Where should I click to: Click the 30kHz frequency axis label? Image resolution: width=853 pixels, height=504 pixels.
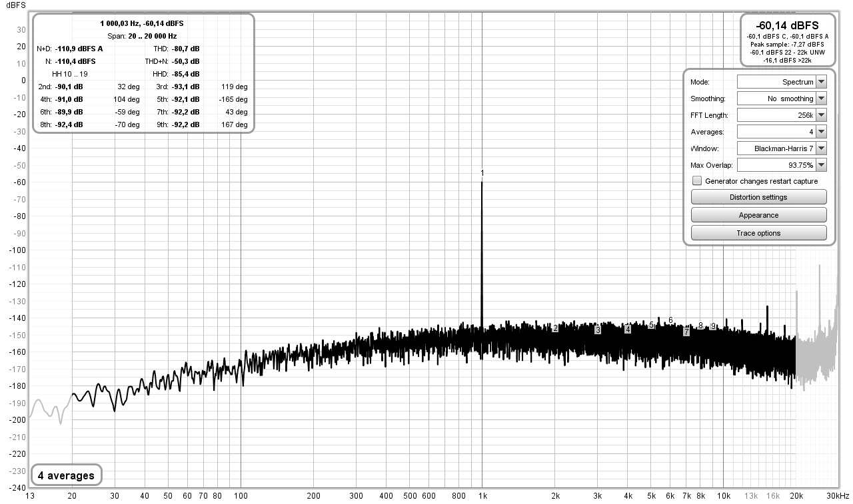pos(838,496)
